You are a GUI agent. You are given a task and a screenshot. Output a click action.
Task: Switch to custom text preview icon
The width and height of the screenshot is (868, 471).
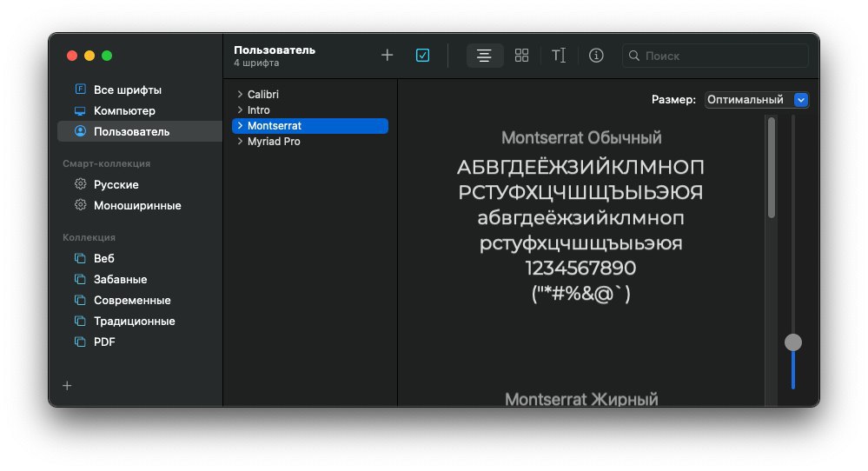(x=559, y=56)
